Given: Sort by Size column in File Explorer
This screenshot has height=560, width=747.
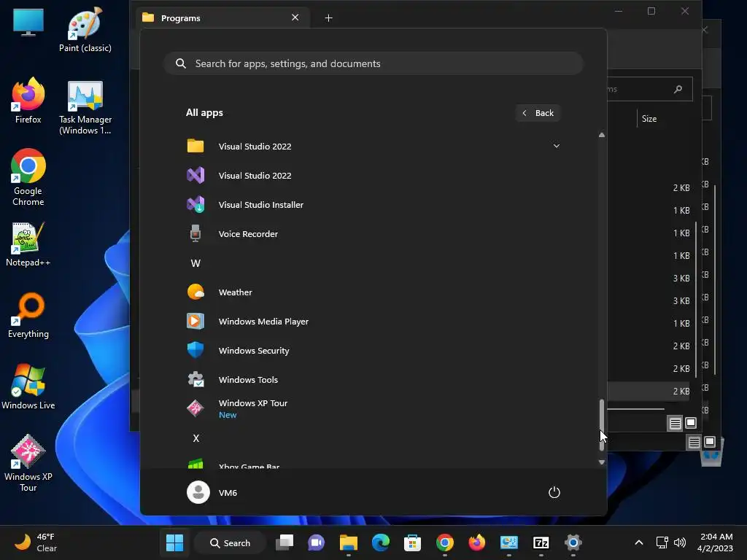Looking at the screenshot, I should [x=649, y=119].
